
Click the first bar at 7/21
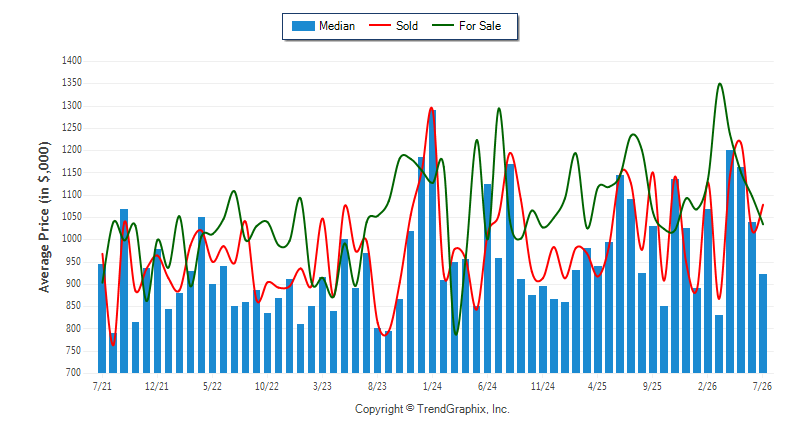[x=102, y=318]
